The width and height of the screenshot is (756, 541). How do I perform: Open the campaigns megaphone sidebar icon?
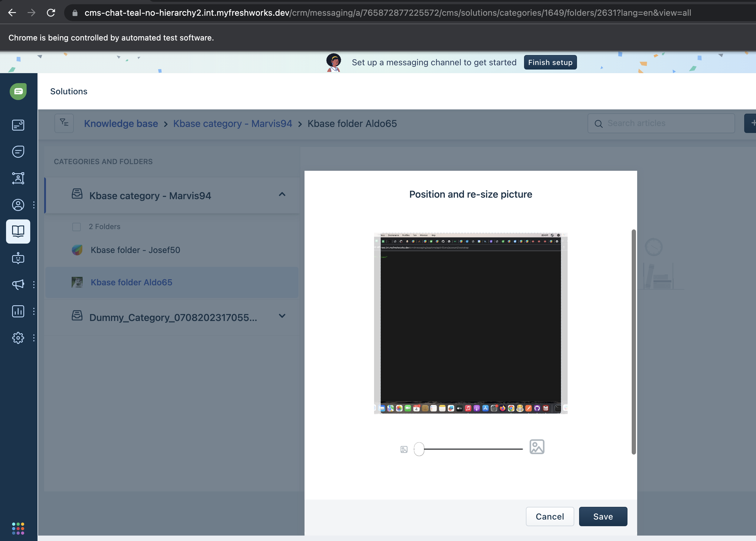18,284
